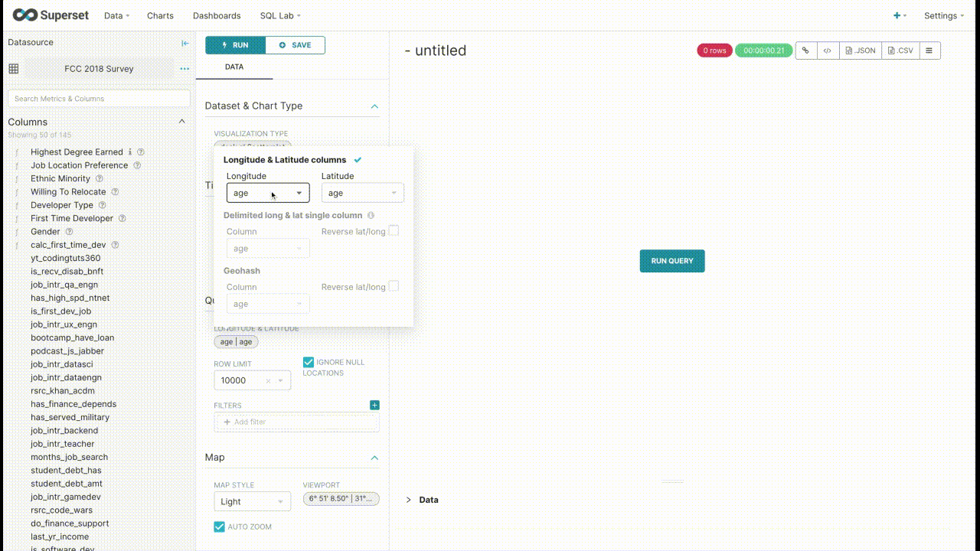The image size is (980, 551).
Task: Export the query as .JSON
Action: pos(860,51)
